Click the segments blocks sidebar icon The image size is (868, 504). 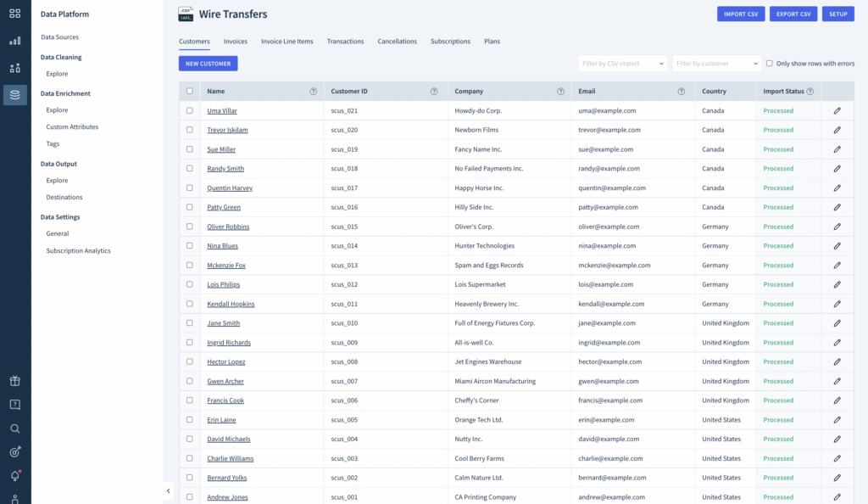tap(15, 68)
